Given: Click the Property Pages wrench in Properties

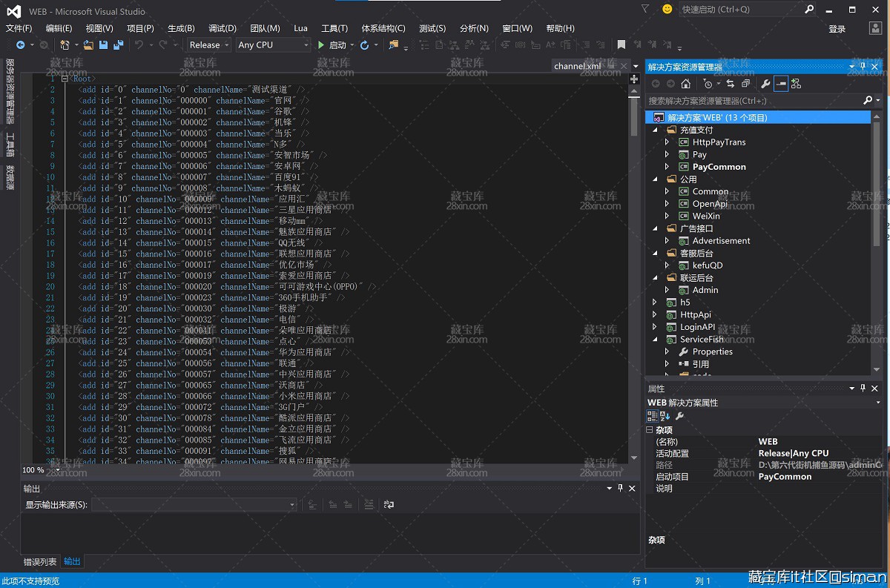Looking at the screenshot, I should pyautogui.click(x=679, y=416).
